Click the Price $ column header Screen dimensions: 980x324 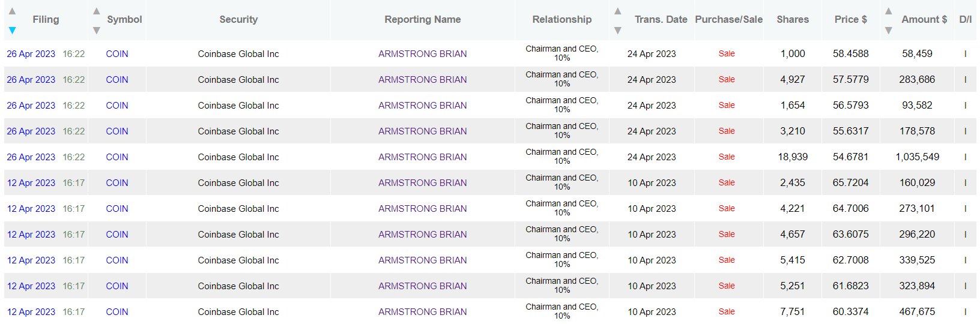[x=850, y=19]
